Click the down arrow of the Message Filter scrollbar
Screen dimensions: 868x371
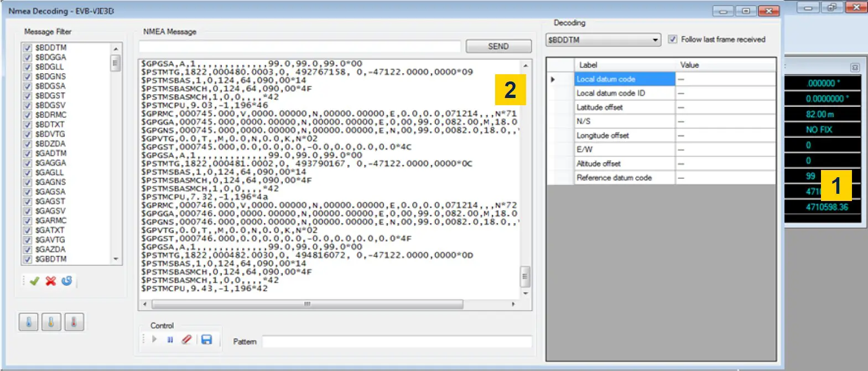click(x=116, y=259)
